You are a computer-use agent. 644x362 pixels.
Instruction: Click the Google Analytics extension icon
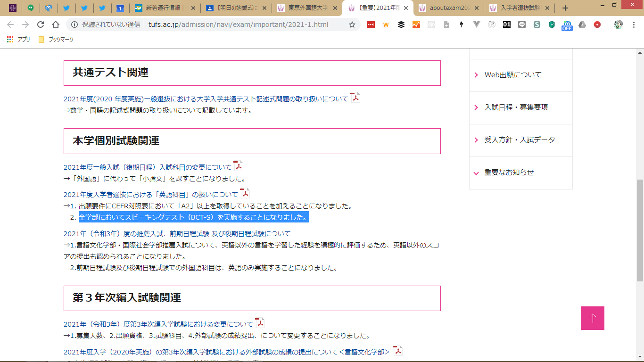[416, 25]
